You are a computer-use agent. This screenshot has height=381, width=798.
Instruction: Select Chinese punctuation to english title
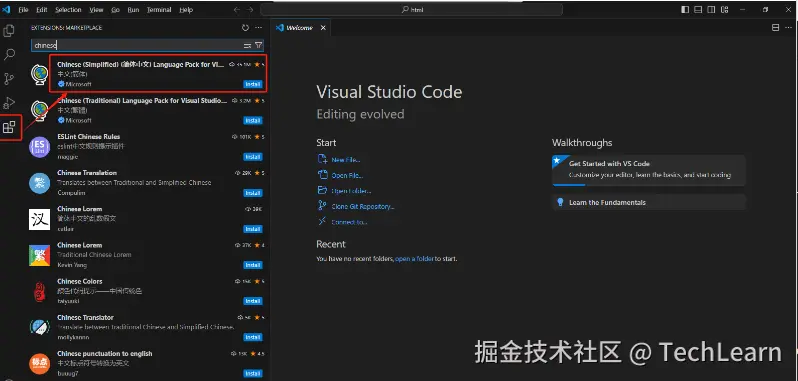[x=105, y=354]
